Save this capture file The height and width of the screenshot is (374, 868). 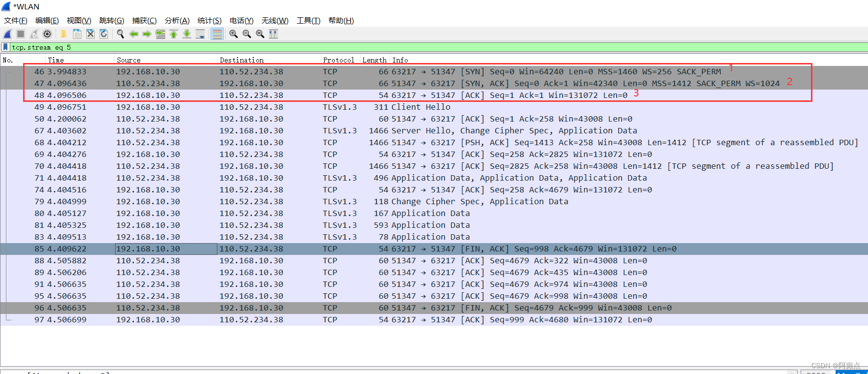coord(77,34)
